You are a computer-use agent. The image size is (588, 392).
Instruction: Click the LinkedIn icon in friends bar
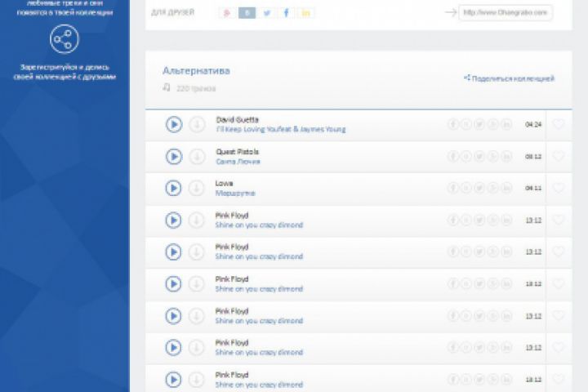click(306, 13)
